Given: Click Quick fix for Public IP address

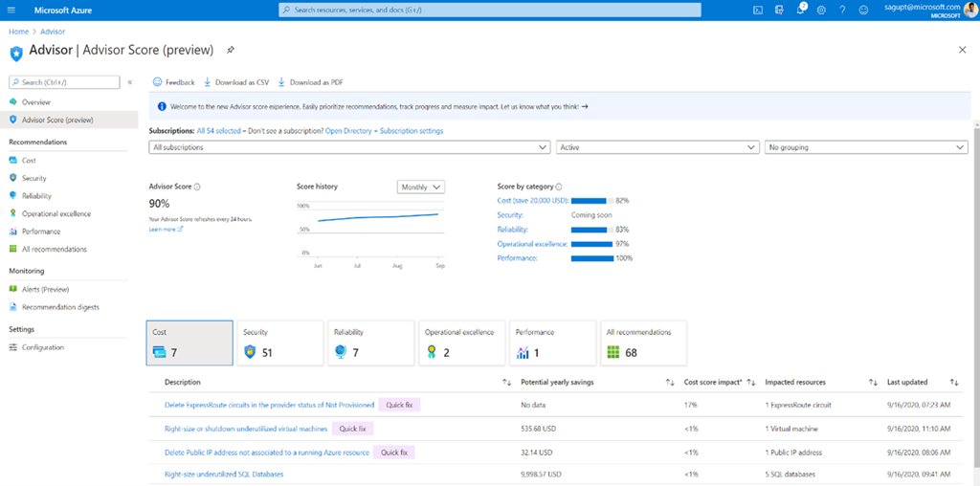Looking at the screenshot, I should point(393,453).
